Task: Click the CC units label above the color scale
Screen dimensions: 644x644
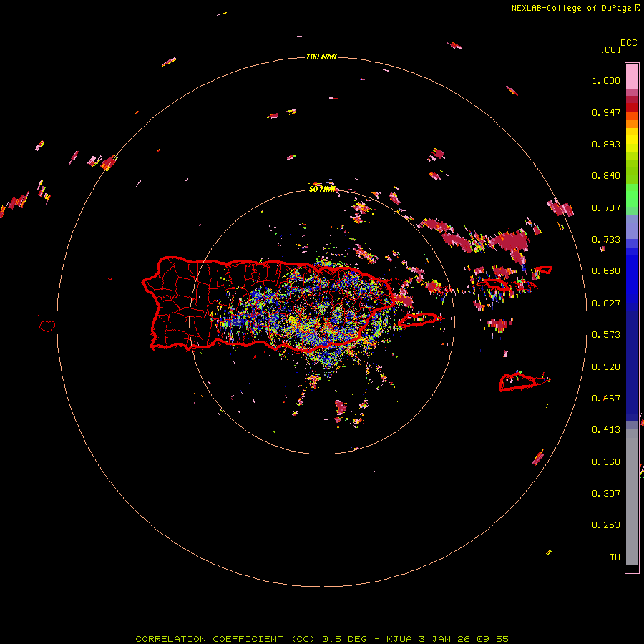Action: coord(610,49)
